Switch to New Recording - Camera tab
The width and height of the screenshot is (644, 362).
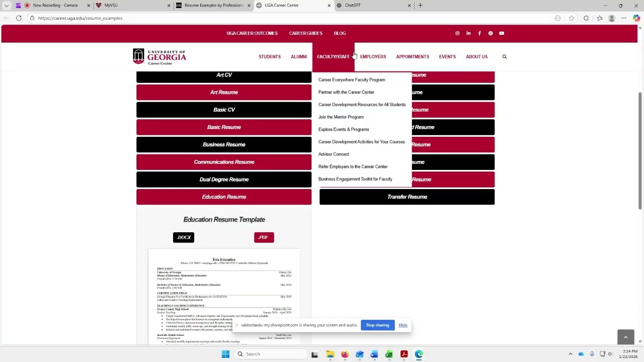point(53,6)
